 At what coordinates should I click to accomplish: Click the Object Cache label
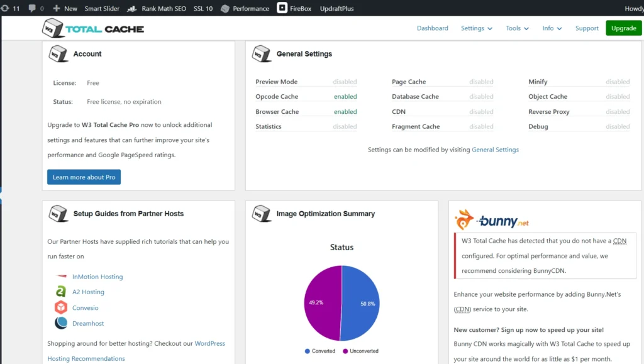548,96
